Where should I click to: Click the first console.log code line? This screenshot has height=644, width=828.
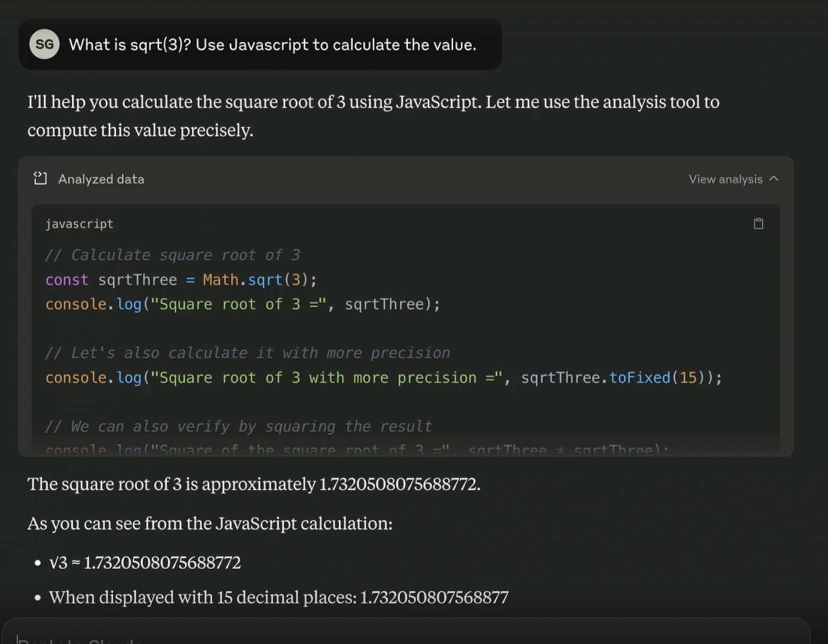pos(243,304)
